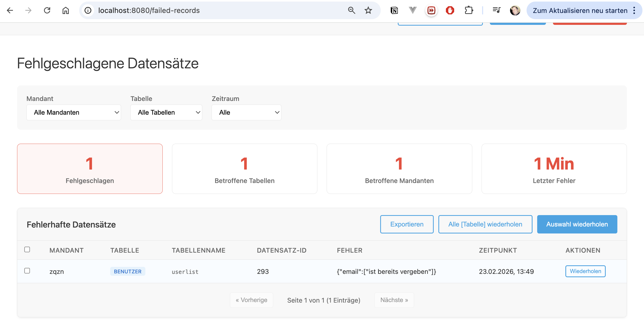Click Wiederholen for record 293

(585, 271)
